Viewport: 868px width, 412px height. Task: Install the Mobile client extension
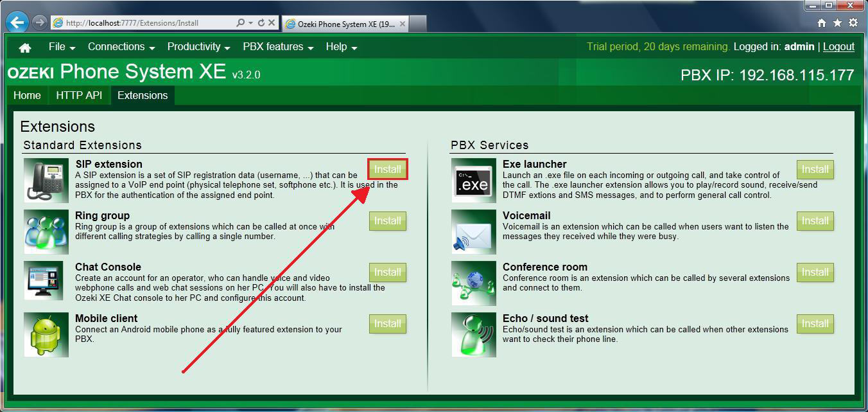click(388, 324)
